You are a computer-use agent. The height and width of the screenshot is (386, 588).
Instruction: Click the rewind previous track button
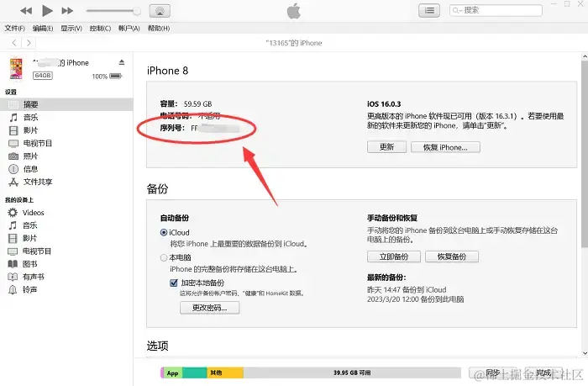click(26, 11)
